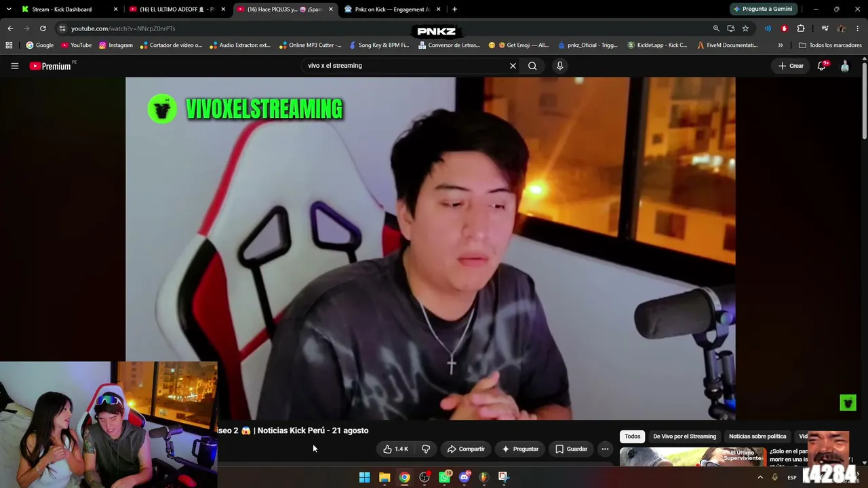Viewport: 868px width, 488px height.
Task: Click the Crear create button
Action: 791,66
